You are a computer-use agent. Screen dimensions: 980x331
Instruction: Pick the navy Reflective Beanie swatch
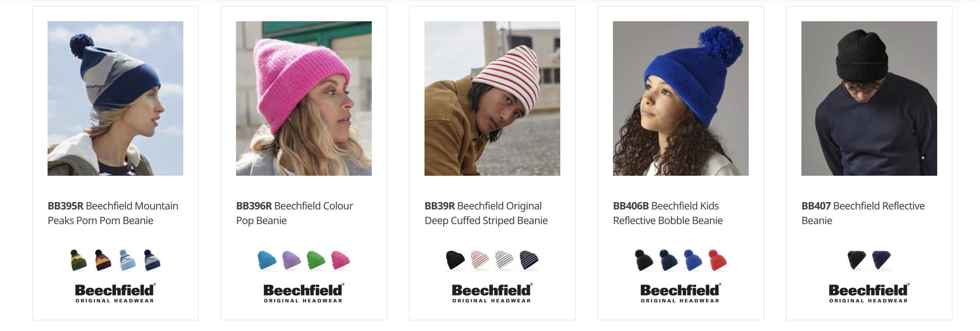882,260
